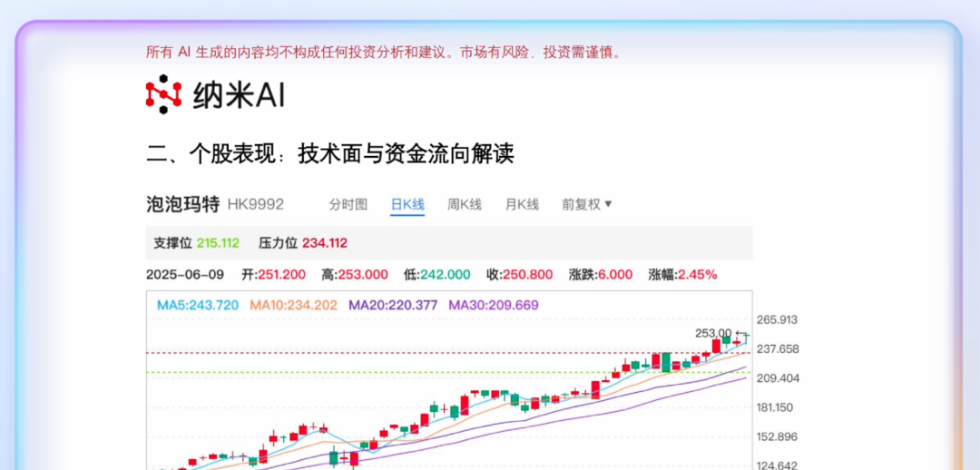Click the 265.913 price axis label

click(777, 320)
